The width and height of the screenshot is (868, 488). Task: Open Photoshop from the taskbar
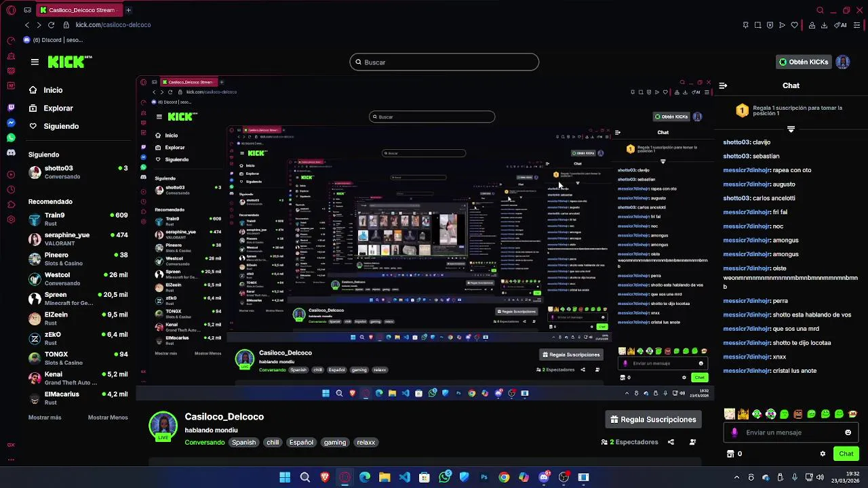484,477
